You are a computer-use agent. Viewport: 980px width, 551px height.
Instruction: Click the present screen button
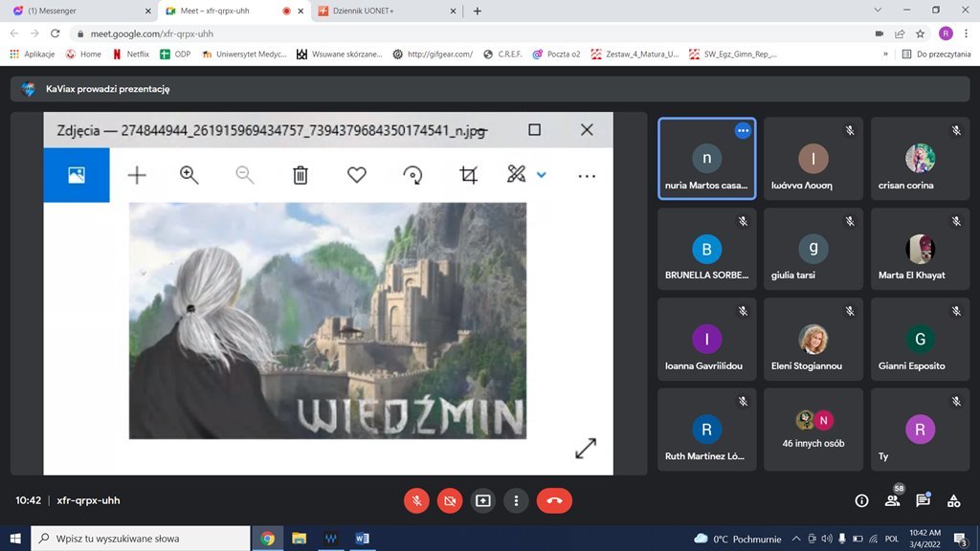pyautogui.click(x=483, y=500)
